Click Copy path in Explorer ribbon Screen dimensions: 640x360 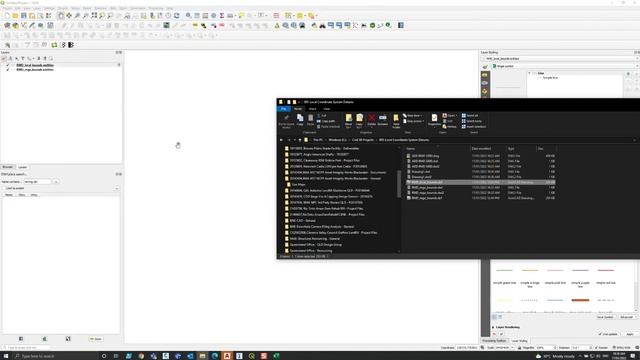[x=326, y=121]
